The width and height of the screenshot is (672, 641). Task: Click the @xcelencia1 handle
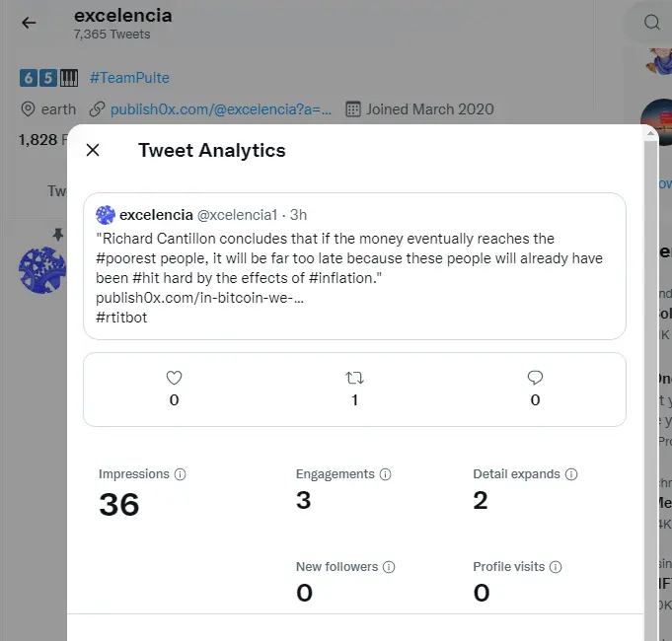click(x=237, y=215)
